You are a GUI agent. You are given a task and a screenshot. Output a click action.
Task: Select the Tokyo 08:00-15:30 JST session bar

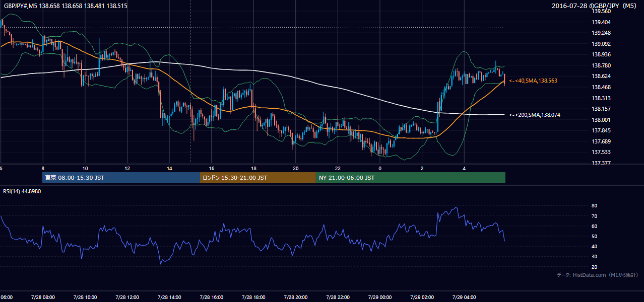(121, 178)
